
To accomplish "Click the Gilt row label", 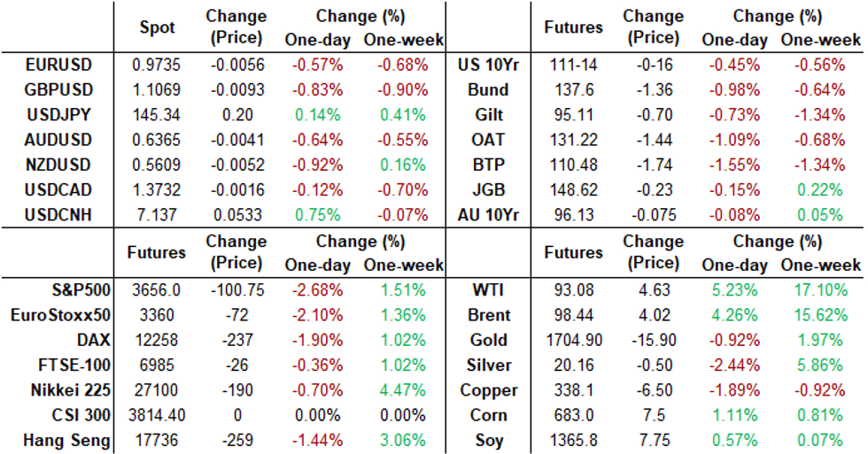I will pyautogui.click(x=492, y=115).
